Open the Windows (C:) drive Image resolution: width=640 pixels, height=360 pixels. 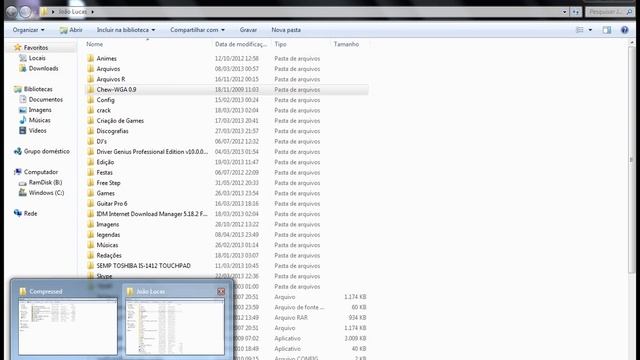click(46, 193)
